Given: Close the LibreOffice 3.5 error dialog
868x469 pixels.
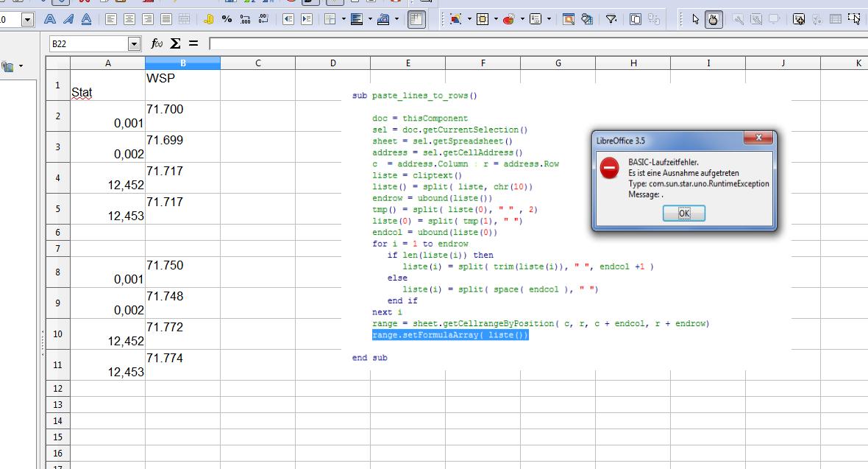Looking at the screenshot, I should 758,138.
